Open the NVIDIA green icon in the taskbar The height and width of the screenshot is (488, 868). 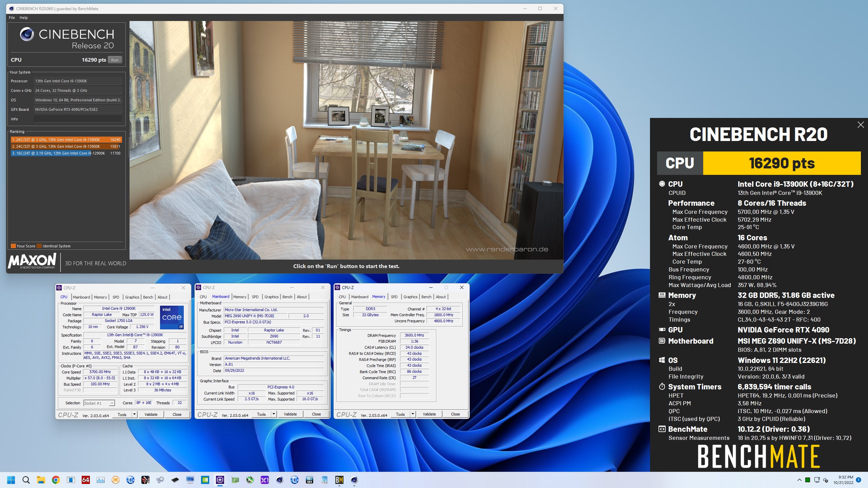205,480
